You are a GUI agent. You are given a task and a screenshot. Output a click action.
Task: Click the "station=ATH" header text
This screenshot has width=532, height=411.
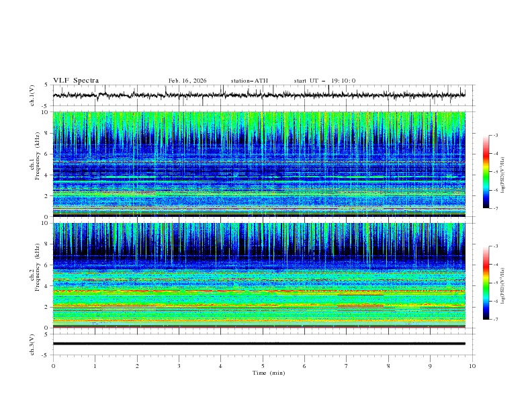[249, 81]
